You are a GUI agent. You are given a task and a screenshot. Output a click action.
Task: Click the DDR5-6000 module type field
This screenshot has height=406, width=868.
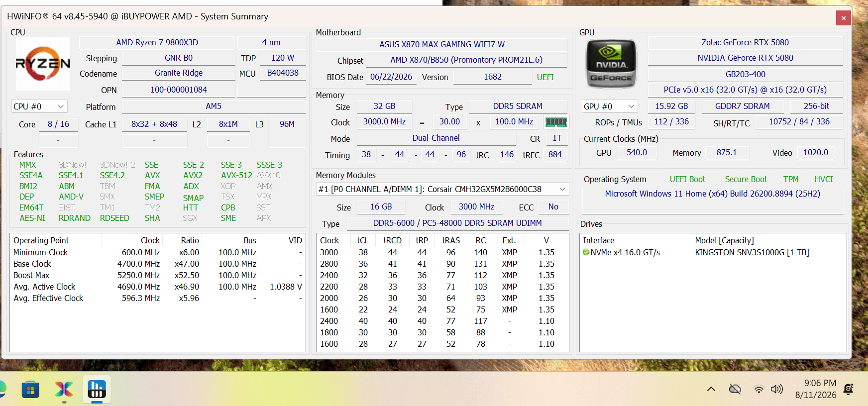click(457, 223)
